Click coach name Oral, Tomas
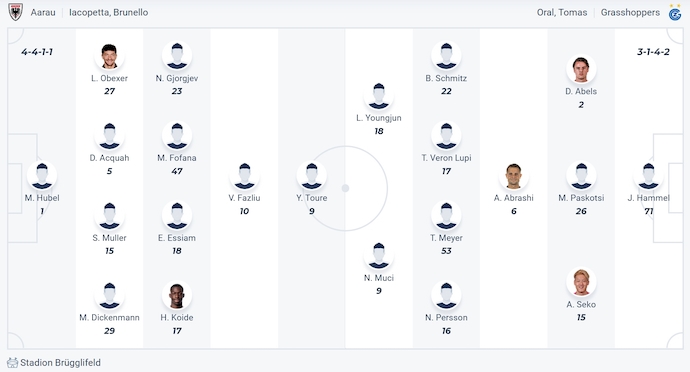 (562, 12)
